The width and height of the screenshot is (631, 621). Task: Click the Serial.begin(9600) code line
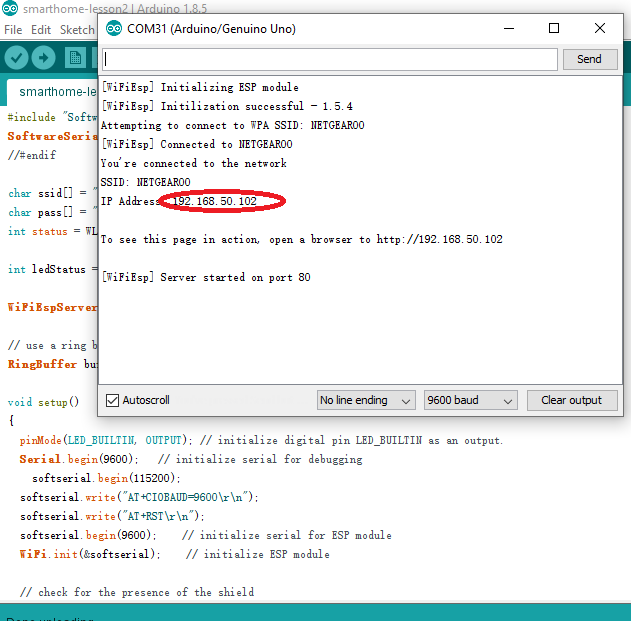(191, 459)
